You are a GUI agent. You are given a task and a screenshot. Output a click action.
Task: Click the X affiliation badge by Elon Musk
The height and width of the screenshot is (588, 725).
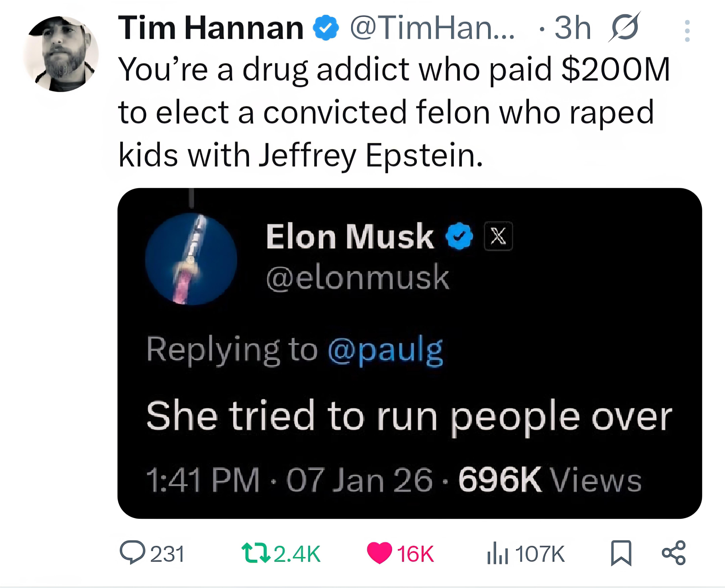tap(498, 236)
